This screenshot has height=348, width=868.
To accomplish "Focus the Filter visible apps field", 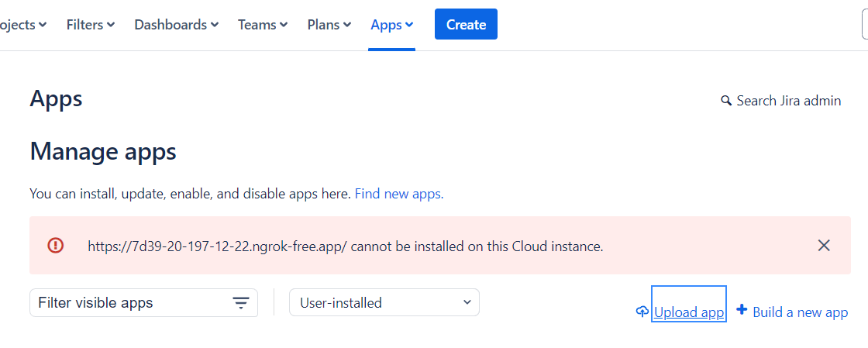I will [x=143, y=302].
